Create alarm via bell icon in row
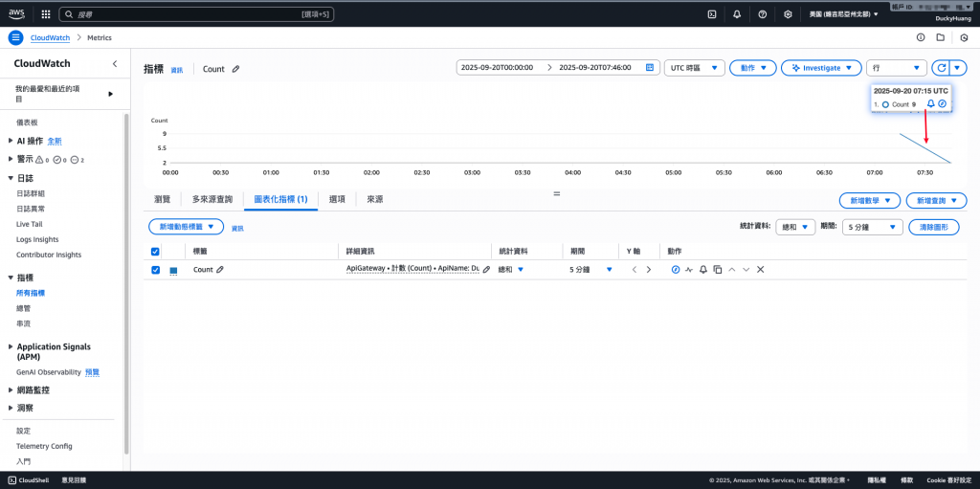The width and height of the screenshot is (980, 489). point(703,270)
